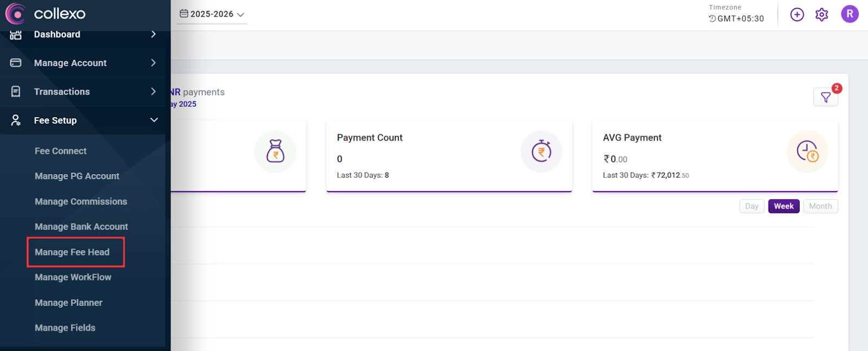This screenshot has height=351, width=868.
Task: Click the AVG Payment clock icon
Action: [807, 151]
